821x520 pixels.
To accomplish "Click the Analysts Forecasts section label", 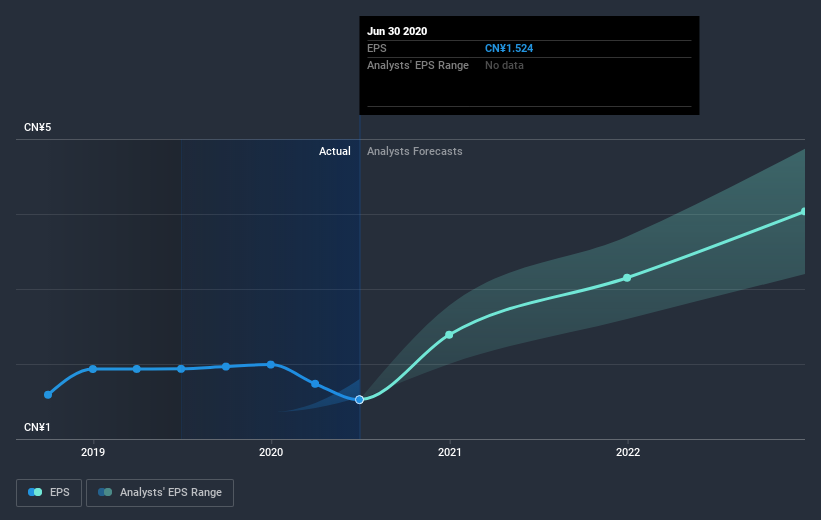I will coord(415,151).
